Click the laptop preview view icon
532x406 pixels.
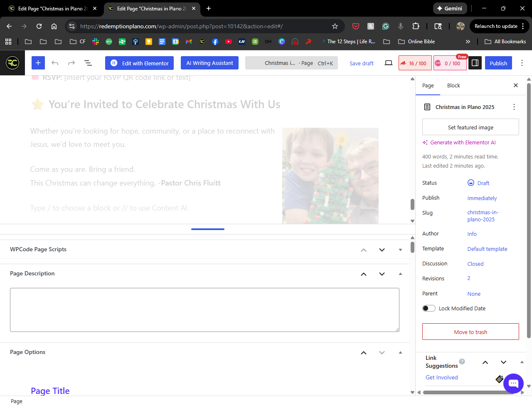pos(388,63)
